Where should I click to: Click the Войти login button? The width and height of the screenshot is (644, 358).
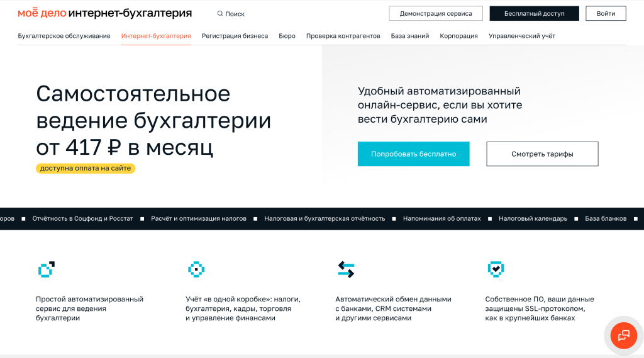coord(606,13)
